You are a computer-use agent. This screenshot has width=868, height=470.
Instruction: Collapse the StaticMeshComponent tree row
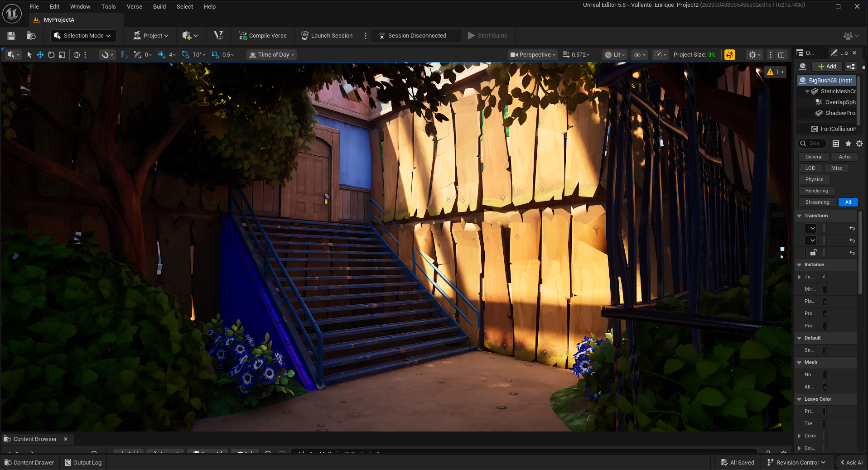coord(807,91)
